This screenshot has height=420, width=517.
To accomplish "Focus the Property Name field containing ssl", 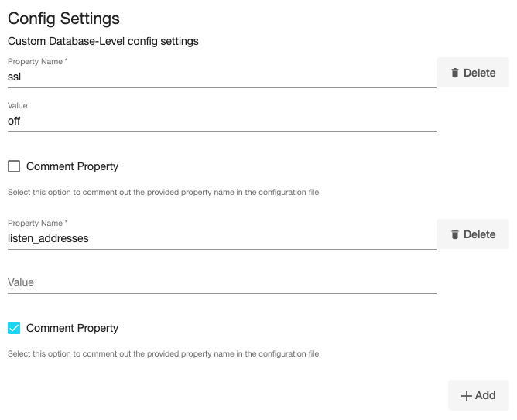I will coord(221,77).
